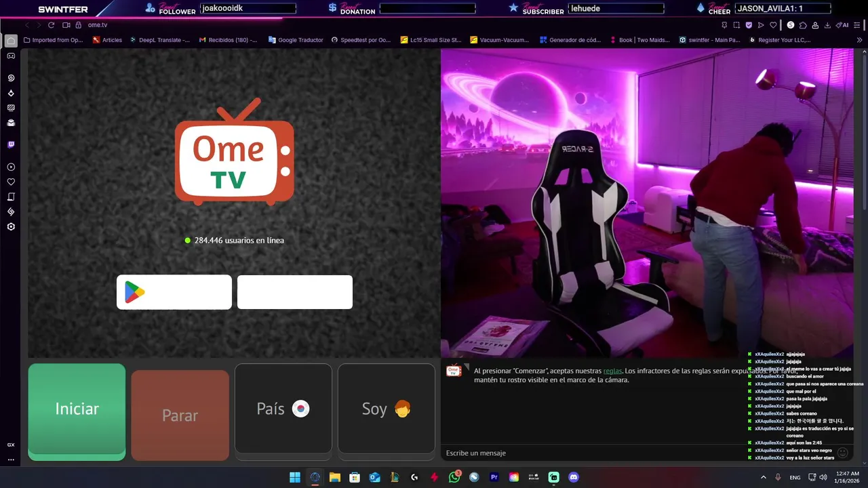Open the Speedtest por Oo... bookmark
Screen dimensions: 868x488
[361, 40]
